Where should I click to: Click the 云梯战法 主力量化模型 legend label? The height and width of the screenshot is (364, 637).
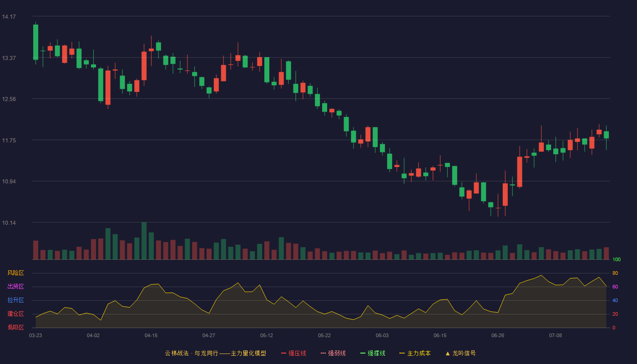[215, 353]
